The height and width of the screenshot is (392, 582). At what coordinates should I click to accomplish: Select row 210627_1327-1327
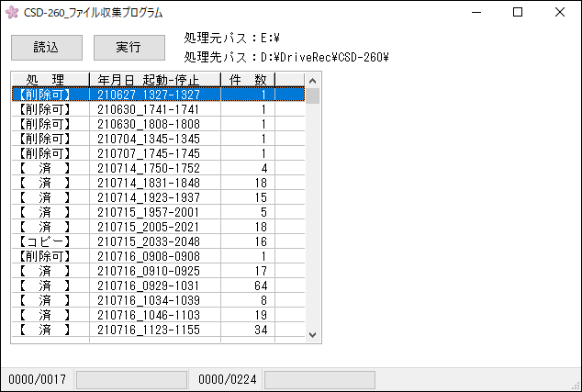(x=159, y=95)
